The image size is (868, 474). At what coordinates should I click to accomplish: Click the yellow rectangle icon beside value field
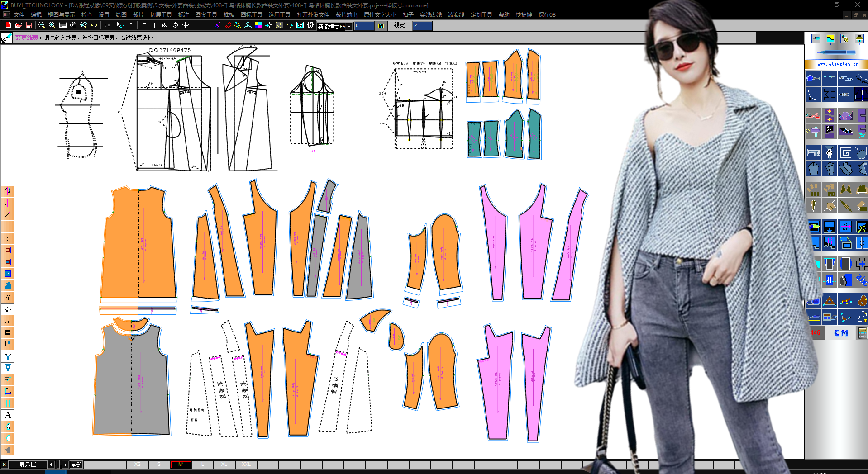(x=381, y=26)
